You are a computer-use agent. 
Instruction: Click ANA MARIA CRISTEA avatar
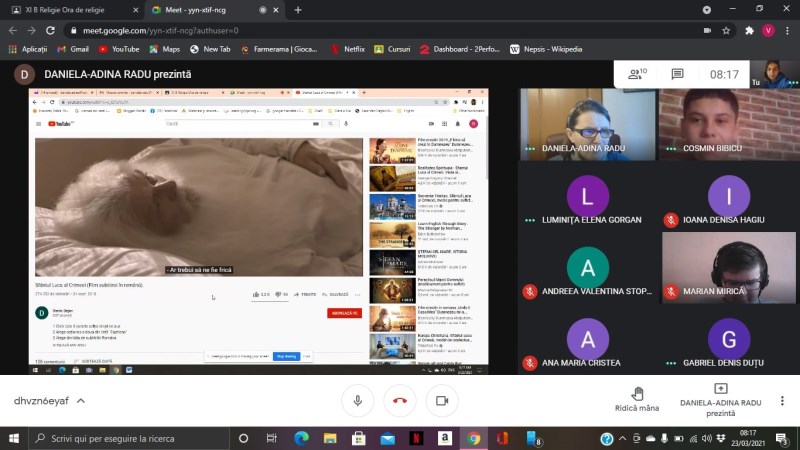(x=587, y=339)
